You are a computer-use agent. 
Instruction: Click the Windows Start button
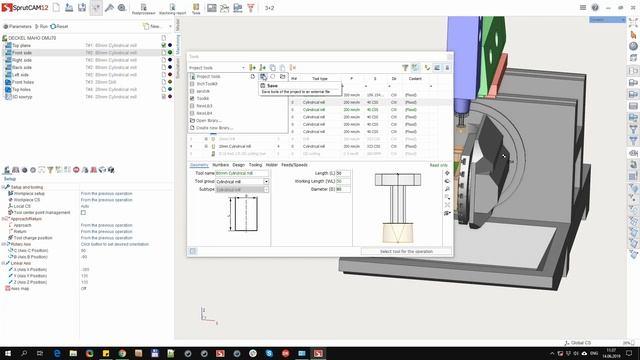[8, 353]
